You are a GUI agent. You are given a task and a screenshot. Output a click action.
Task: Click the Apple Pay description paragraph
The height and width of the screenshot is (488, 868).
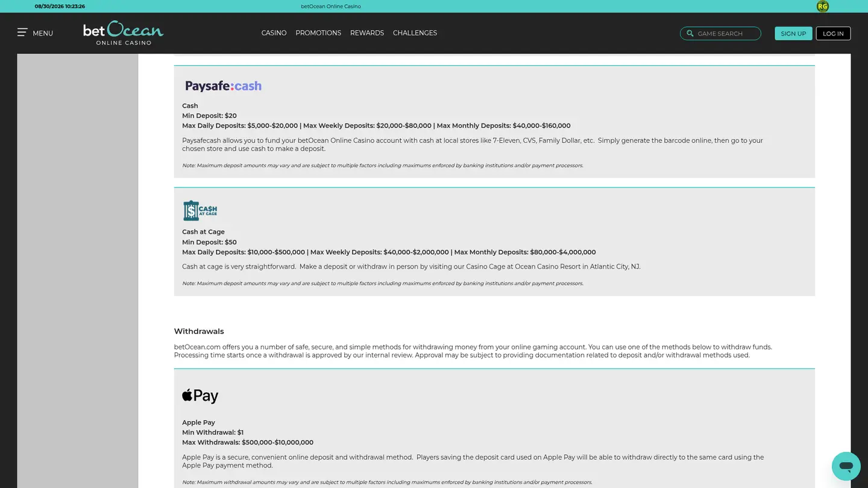point(473,461)
